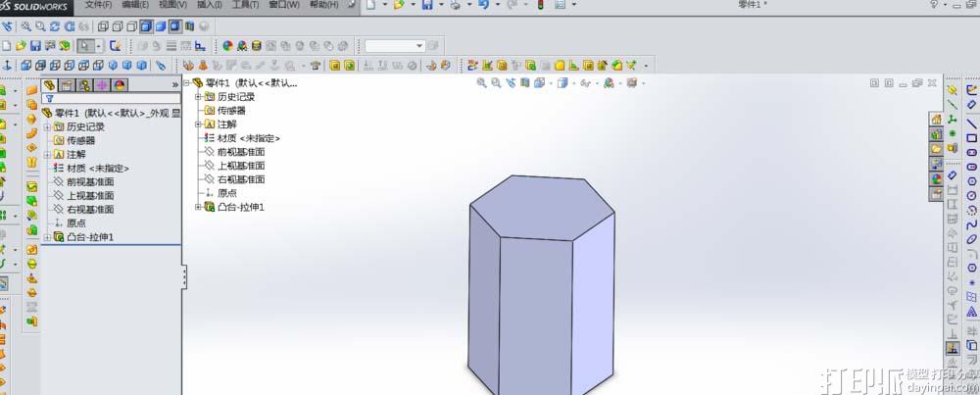Viewport: 980px width, 395px height.
Task: Switch to FeatureManager design tree tab
Action: coord(49,85)
